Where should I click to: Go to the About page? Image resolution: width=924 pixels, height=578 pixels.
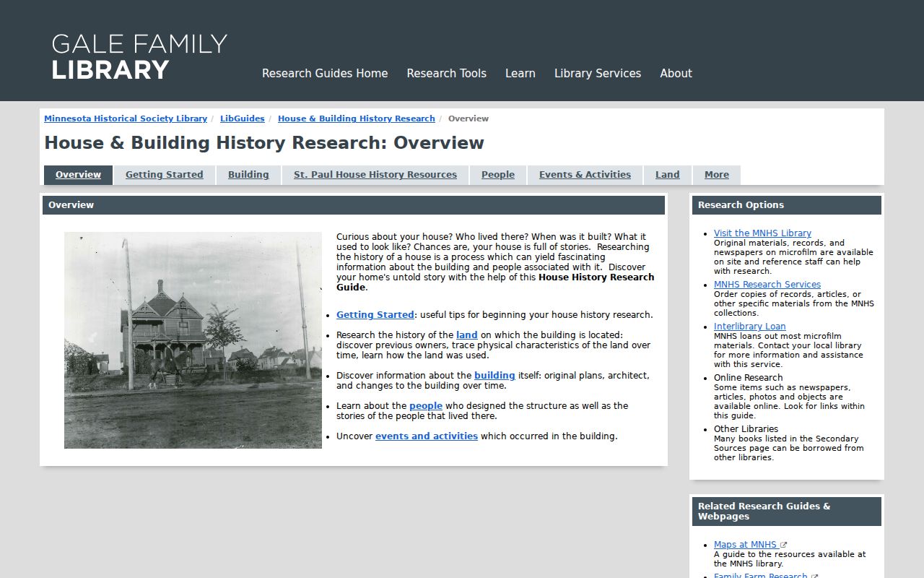[x=676, y=73]
